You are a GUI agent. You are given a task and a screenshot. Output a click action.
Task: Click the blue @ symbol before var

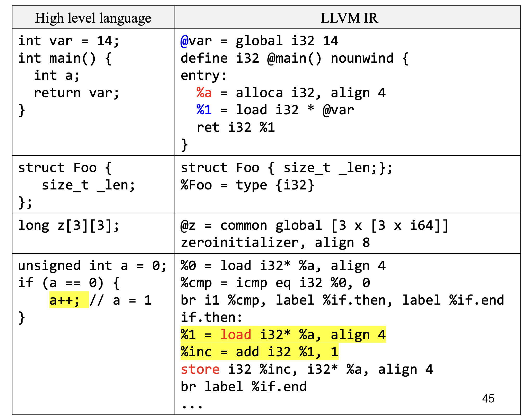(x=184, y=41)
